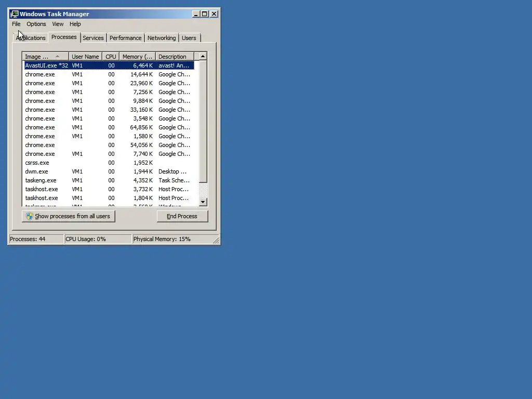Open the Performance tab
Image resolution: width=532 pixels, height=399 pixels.
[x=125, y=38]
